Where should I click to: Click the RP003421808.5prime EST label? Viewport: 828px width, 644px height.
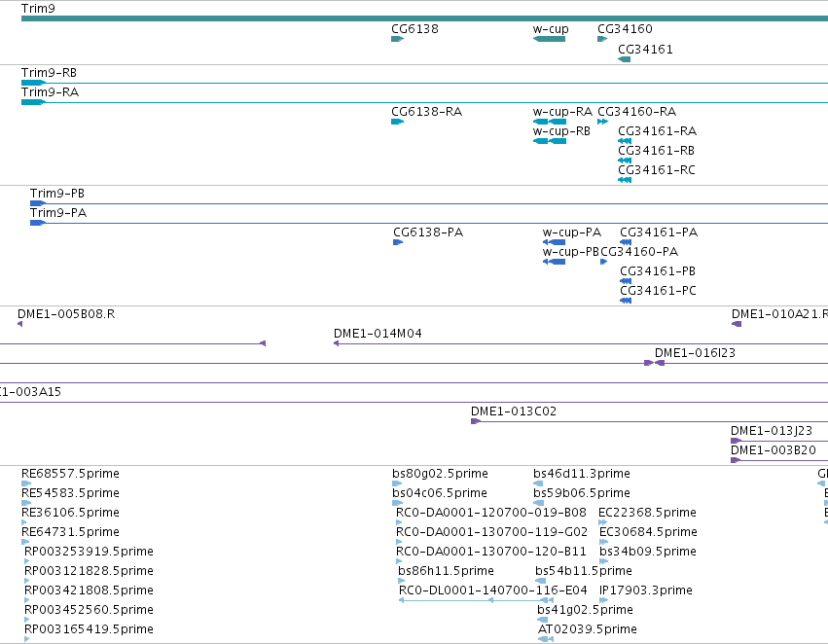point(89,590)
